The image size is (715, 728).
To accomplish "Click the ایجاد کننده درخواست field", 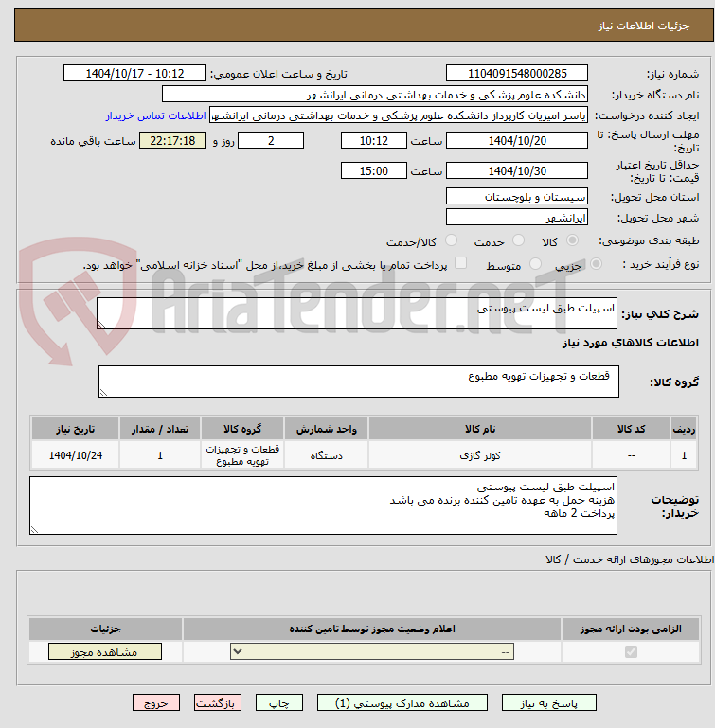I will pos(398,115).
